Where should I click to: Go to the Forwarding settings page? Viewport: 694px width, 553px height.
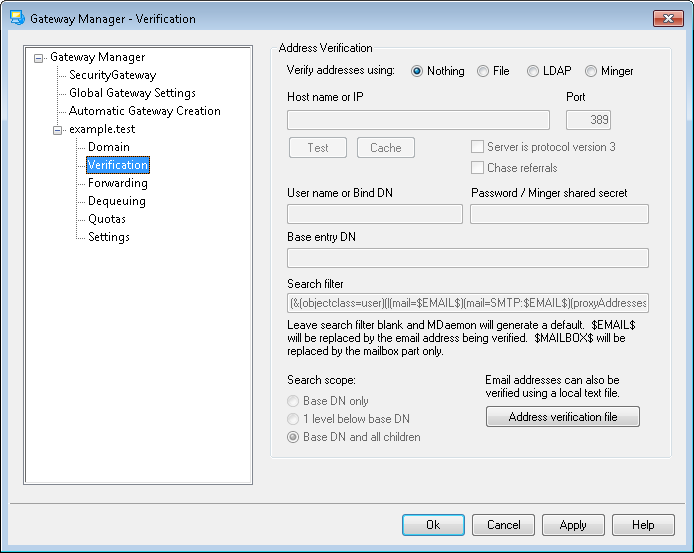pos(117,183)
